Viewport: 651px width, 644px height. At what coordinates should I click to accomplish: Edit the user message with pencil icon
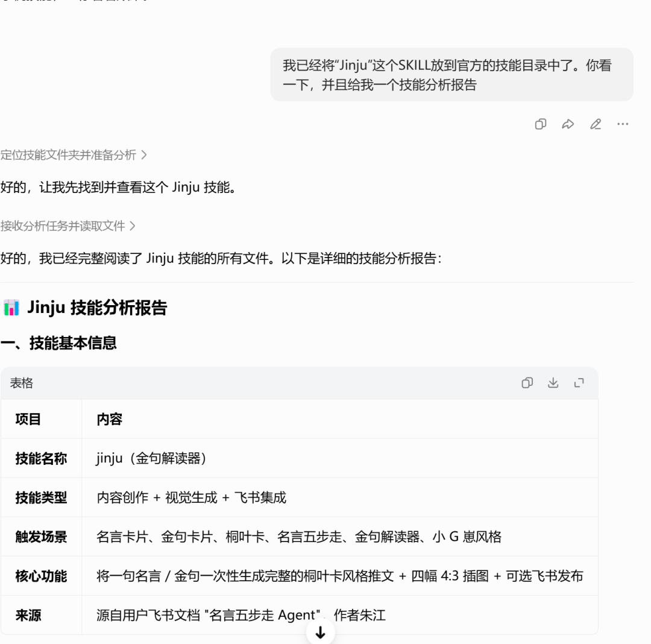pyautogui.click(x=596, y=124)
